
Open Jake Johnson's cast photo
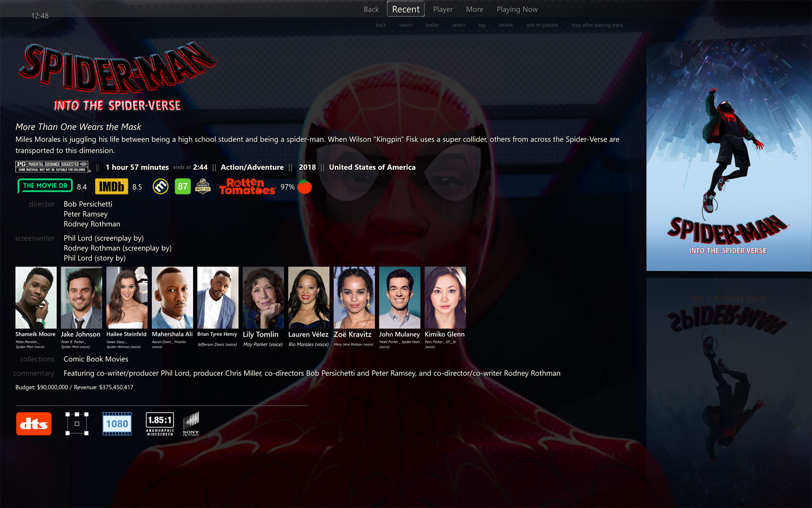[x=81, y=298]
